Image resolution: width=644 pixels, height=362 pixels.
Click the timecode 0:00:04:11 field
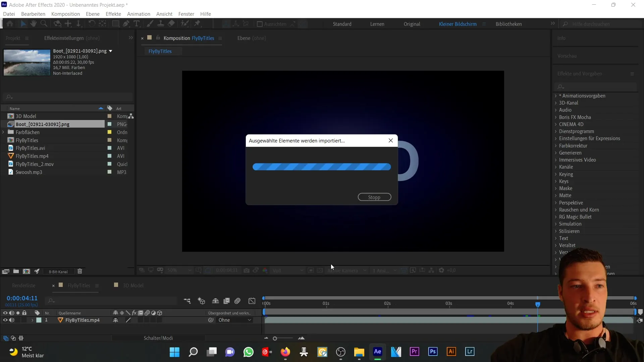pyautogui.click(x=22, y=298)
